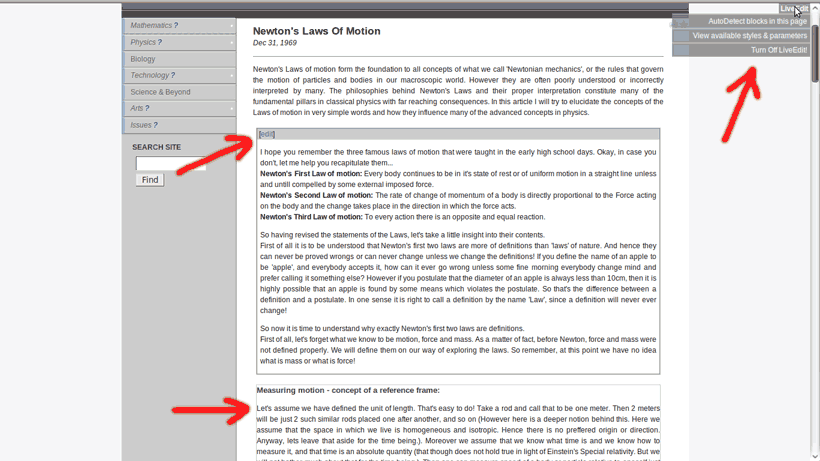This screenshot has height=461, width=820.
Task: Click the question mark beside Physics
Action: click(160, 42)
